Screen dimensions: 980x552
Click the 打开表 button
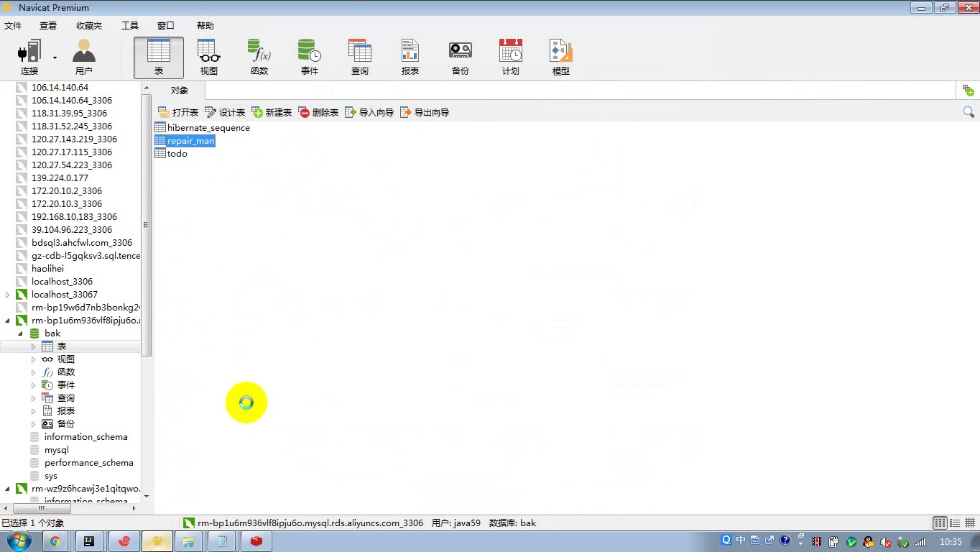point(178,112)
